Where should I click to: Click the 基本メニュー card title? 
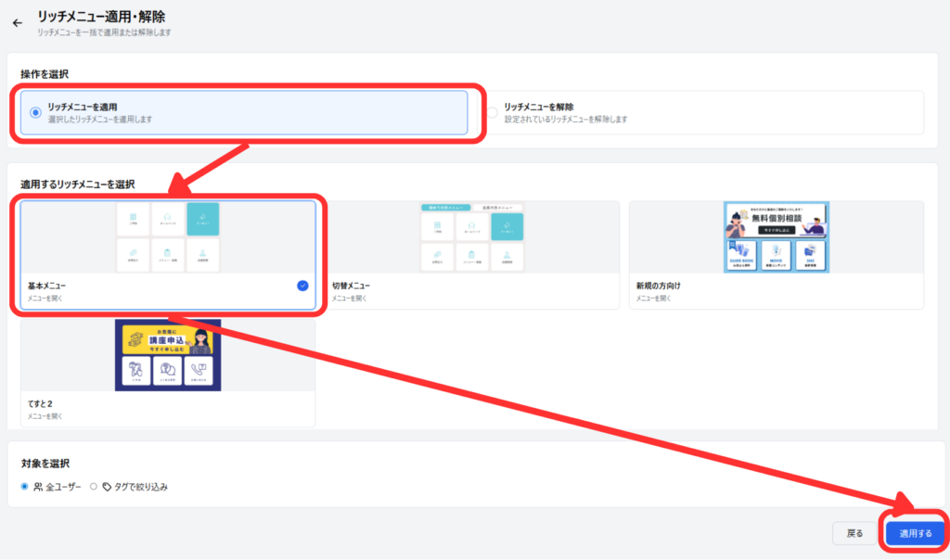coord(46,286)
